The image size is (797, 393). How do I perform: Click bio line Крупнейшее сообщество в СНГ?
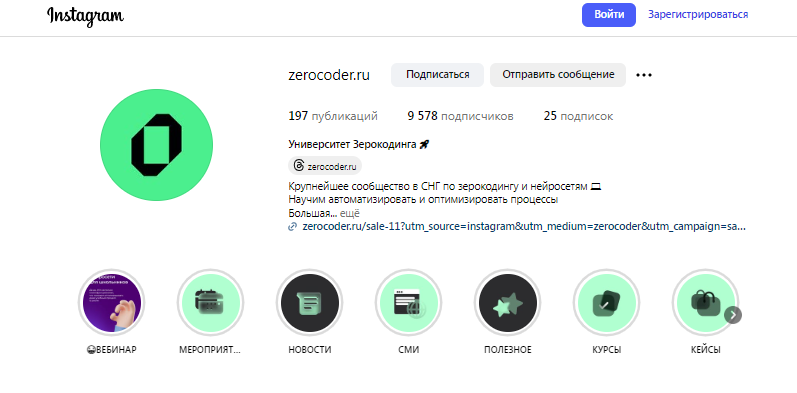pyautogui.click(x=445, y=187)
